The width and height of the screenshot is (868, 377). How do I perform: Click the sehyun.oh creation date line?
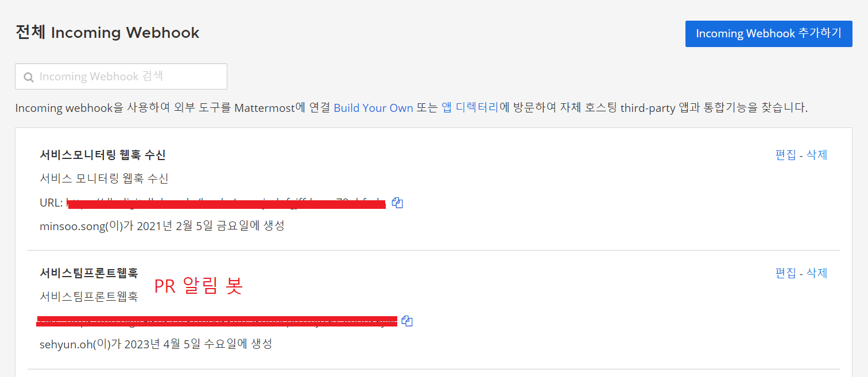[156, 344]
